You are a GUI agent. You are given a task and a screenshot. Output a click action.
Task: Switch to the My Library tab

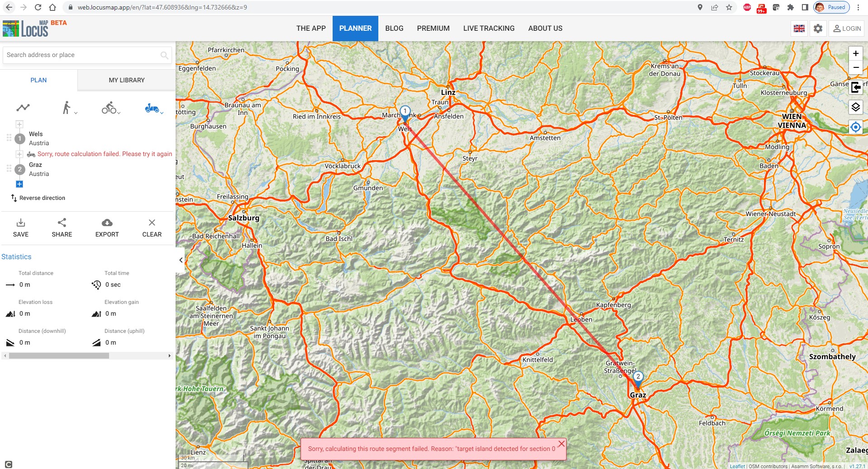(127, 80)
